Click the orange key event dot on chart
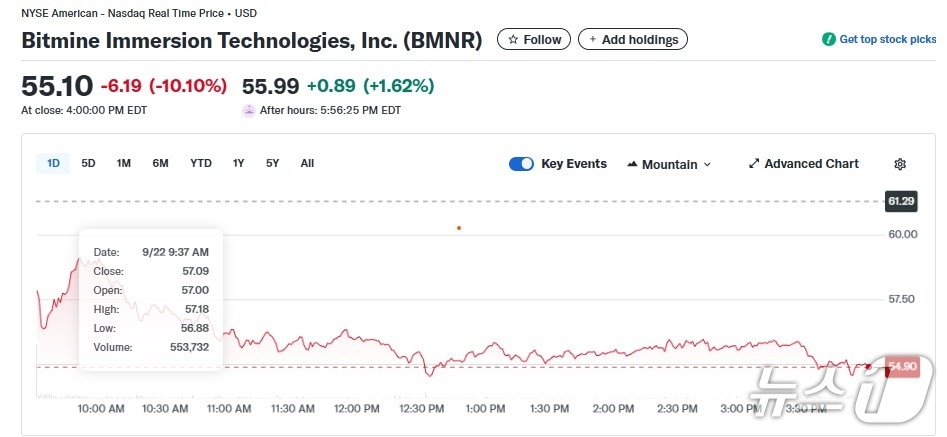The image size is (947, 437). click(459, 228)
